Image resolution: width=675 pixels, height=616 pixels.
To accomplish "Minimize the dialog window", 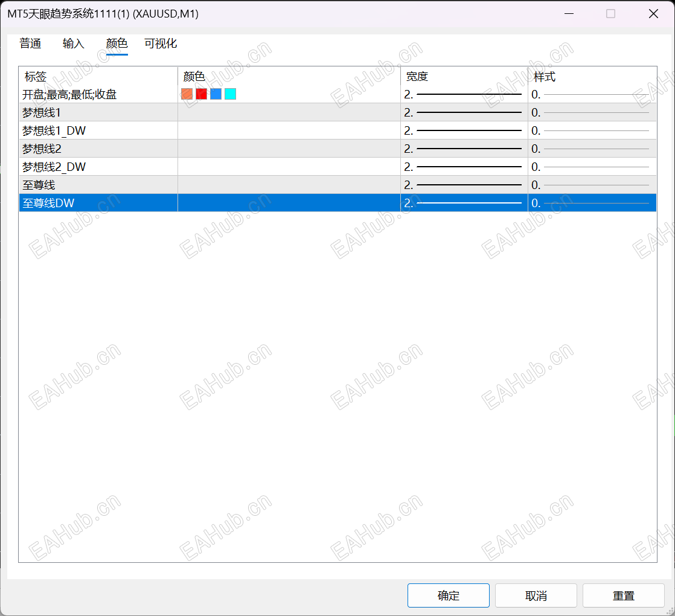I will pyautogui.click(x=569, y=14).
